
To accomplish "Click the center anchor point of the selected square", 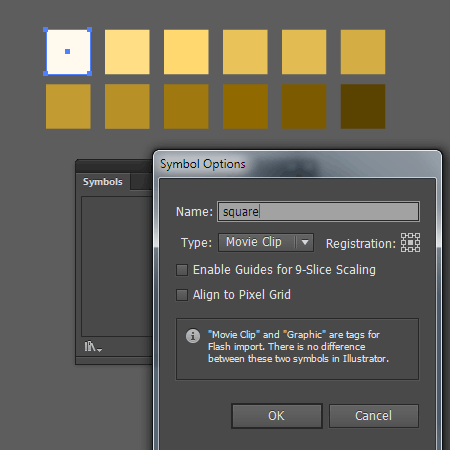I will click(68, 51).
